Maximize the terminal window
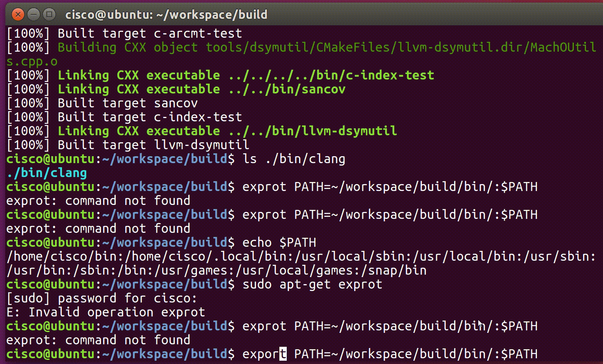603x364 pixels. 49,15
